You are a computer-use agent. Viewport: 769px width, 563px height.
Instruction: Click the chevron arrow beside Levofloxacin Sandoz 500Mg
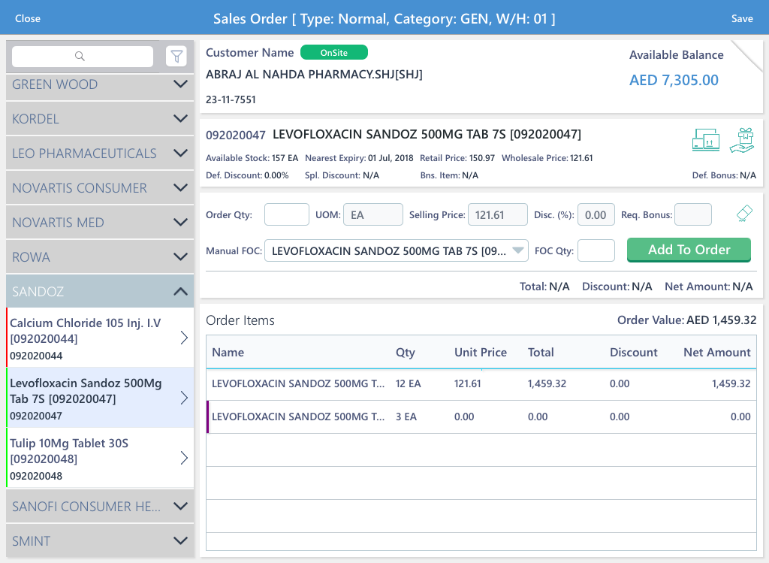tap(184, 398)
